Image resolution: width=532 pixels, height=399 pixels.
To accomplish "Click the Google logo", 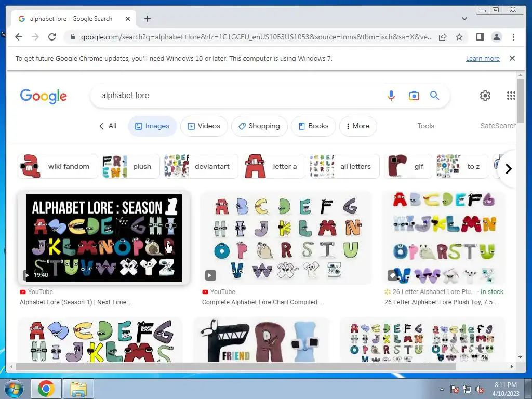I will [x=44, y=96].
